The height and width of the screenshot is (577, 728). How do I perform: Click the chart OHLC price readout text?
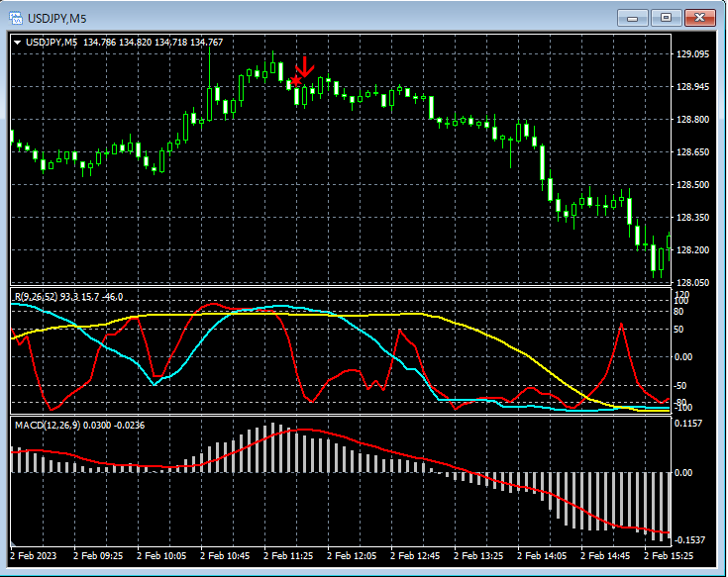[154, 42]
